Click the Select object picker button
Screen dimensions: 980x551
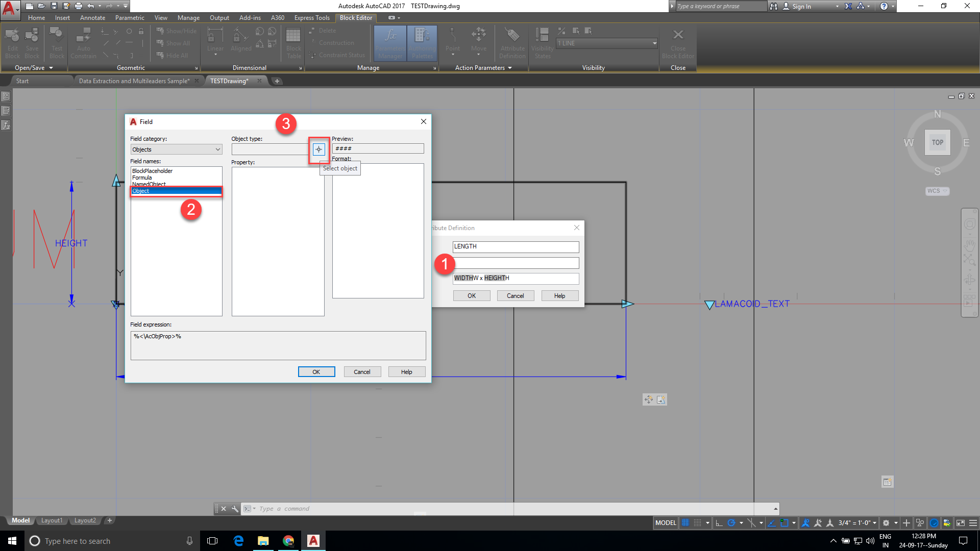(x=318, y=149)
